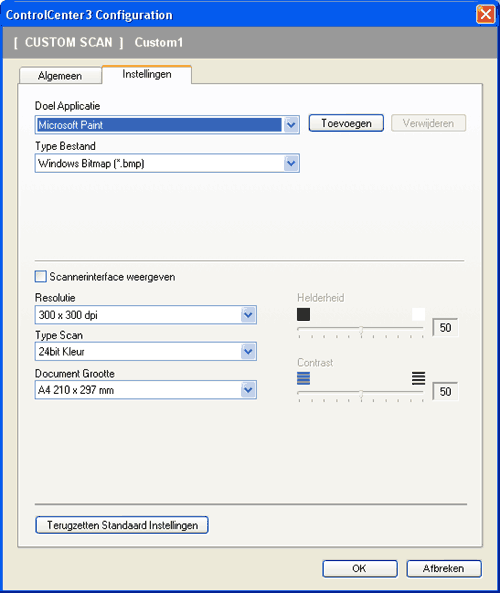This screenshot has height=593, width=500.
Task: Open the Document Grootte dropdown
Action: point(248,390)
